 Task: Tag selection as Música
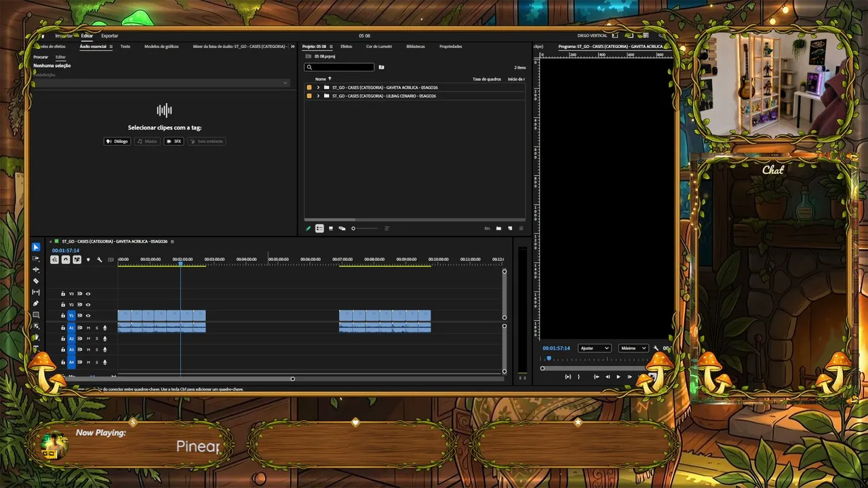[x=147, y=141]
